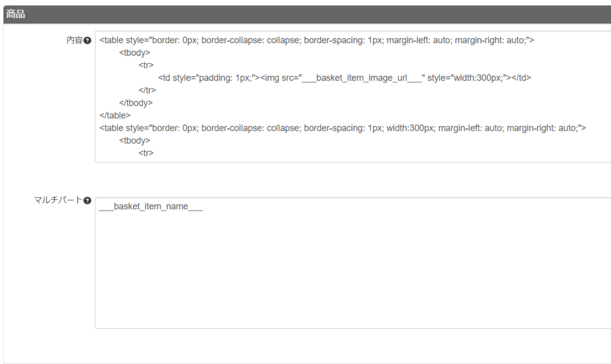The image size is (611, 364).
Task: Click empty space inside the マルチパート textarea
Action: [x=352, y=274]
